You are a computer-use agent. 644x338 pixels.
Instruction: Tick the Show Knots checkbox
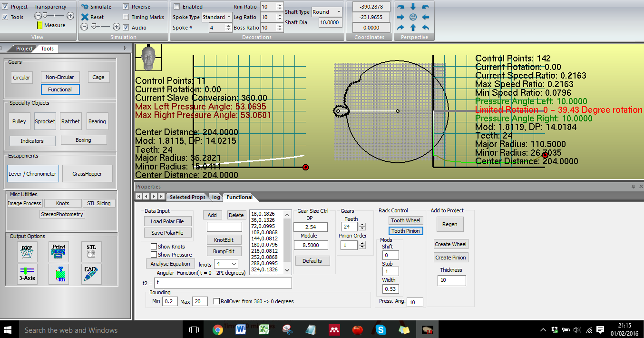tap(154, 247)
